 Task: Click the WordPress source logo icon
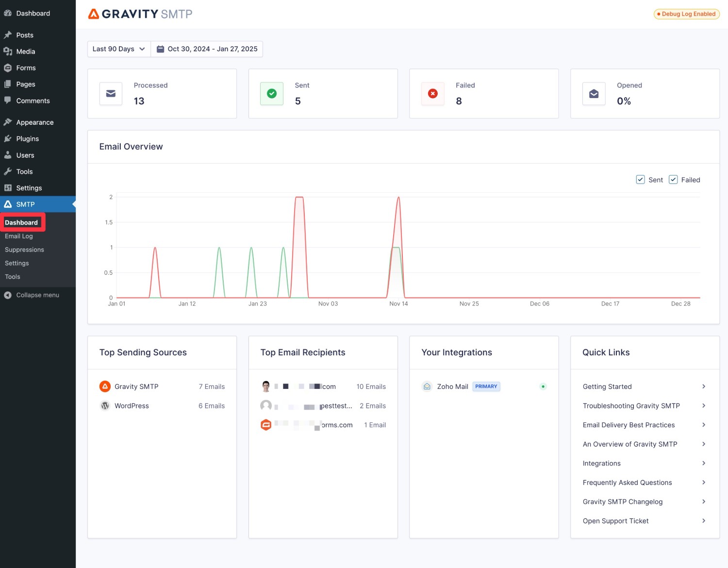click(x=105, y=406)
